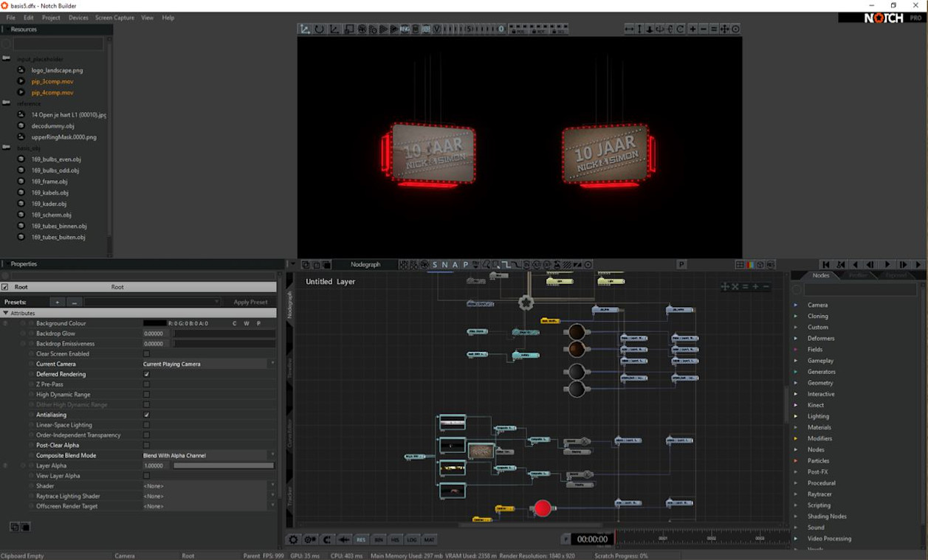Disable the Deferred Rendering checkbox
Image resolution: width=928 pixels, height=560 pixels.
point(146,374)
